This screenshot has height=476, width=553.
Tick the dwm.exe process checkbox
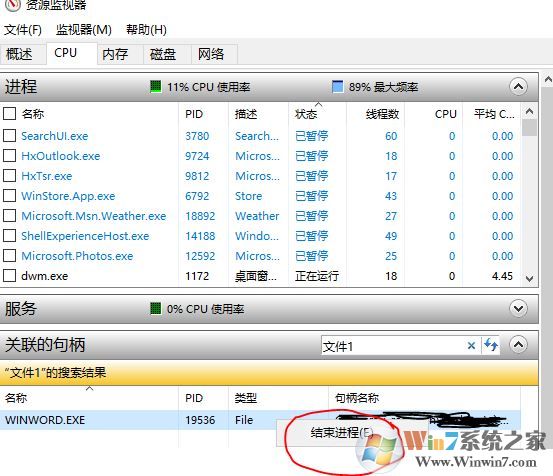(10, 275)
